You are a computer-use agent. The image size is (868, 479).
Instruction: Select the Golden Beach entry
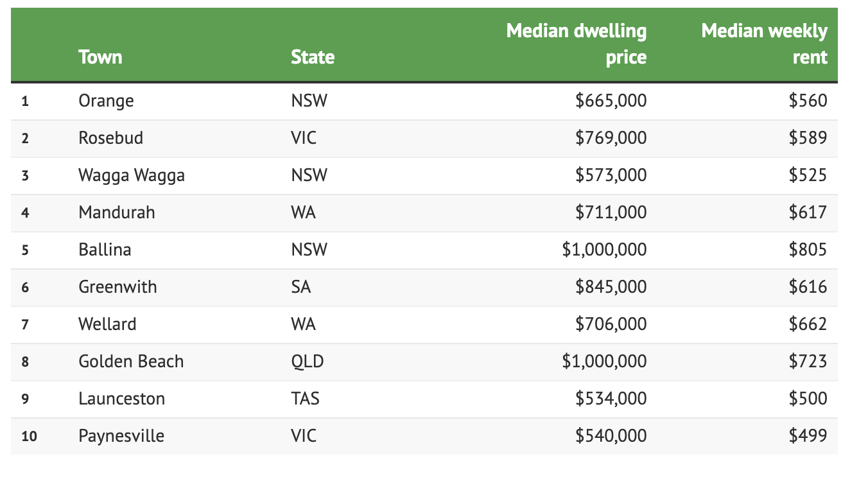pos(131,361)
